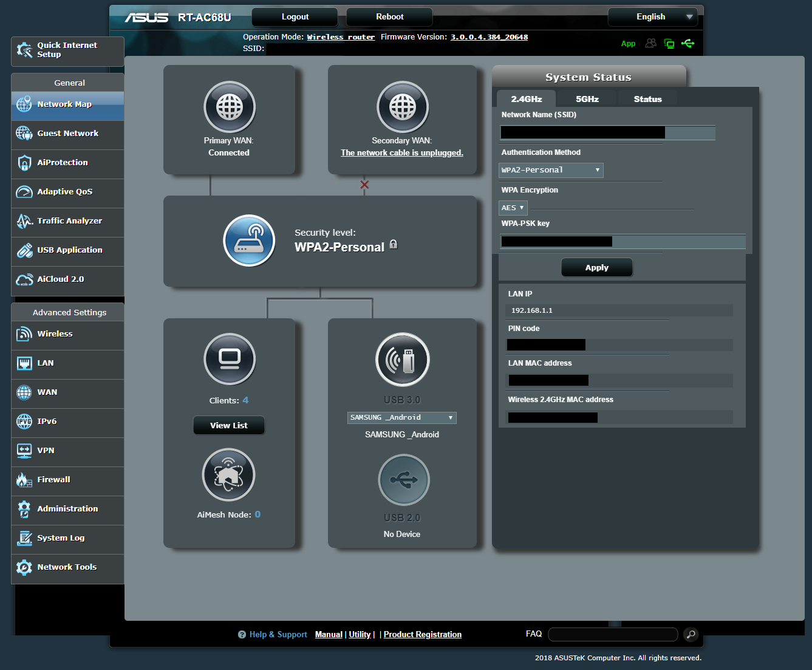
Task: Open Network Tools
Action: [67, 567]
